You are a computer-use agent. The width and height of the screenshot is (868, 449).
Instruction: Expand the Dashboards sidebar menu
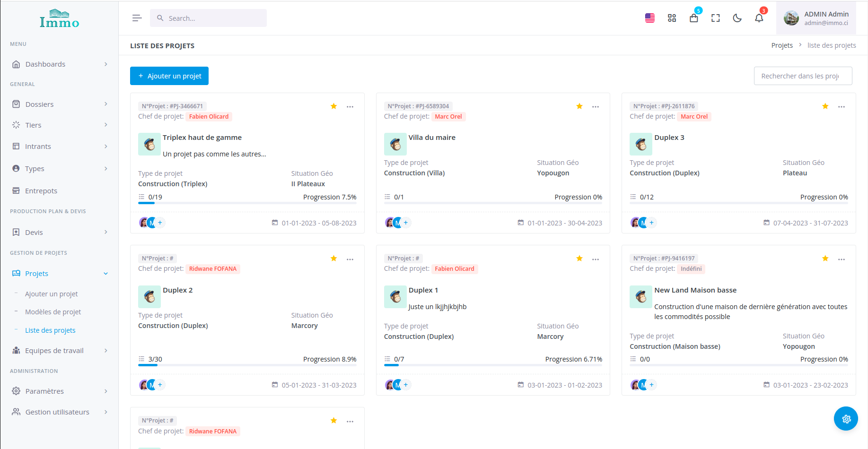(59, 64)
